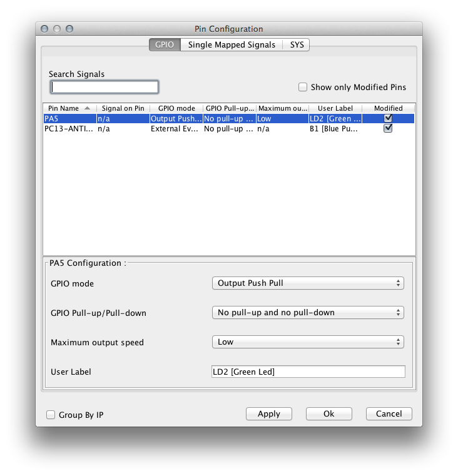Open the Maximum output speed dropdown
458x476 pixels.
(308, 342)
